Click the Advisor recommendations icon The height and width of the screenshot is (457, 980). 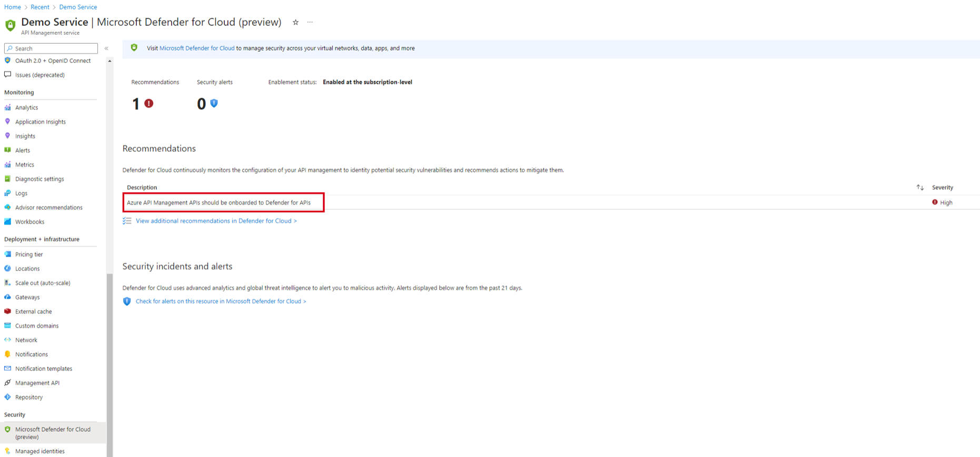point(7,207)
